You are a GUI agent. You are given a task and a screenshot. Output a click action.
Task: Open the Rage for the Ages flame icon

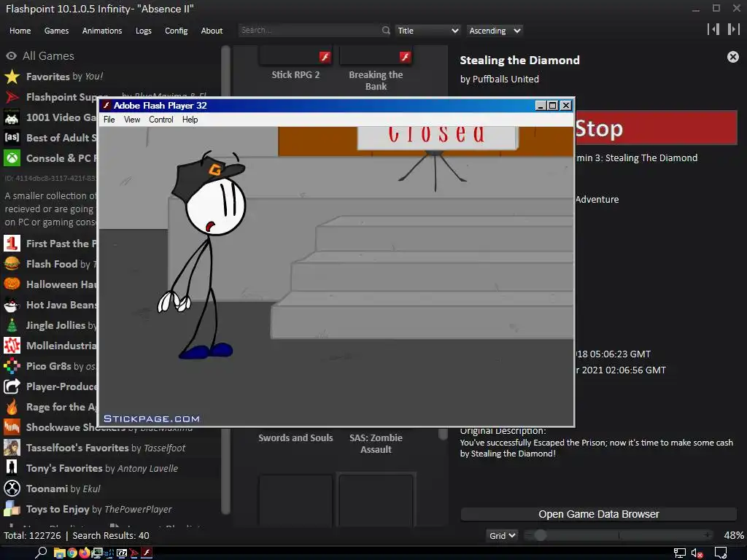[12, 407]
